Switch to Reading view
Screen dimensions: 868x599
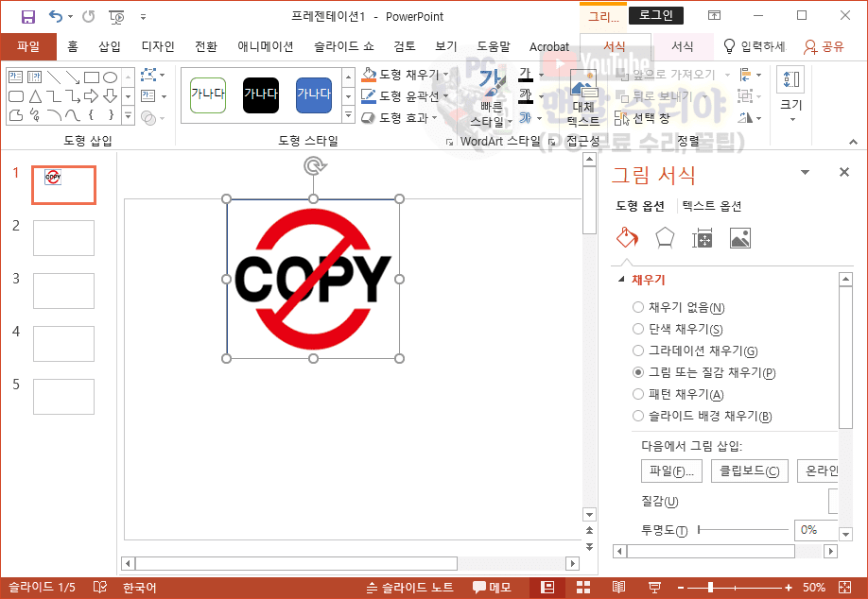[x=619, y=588]
